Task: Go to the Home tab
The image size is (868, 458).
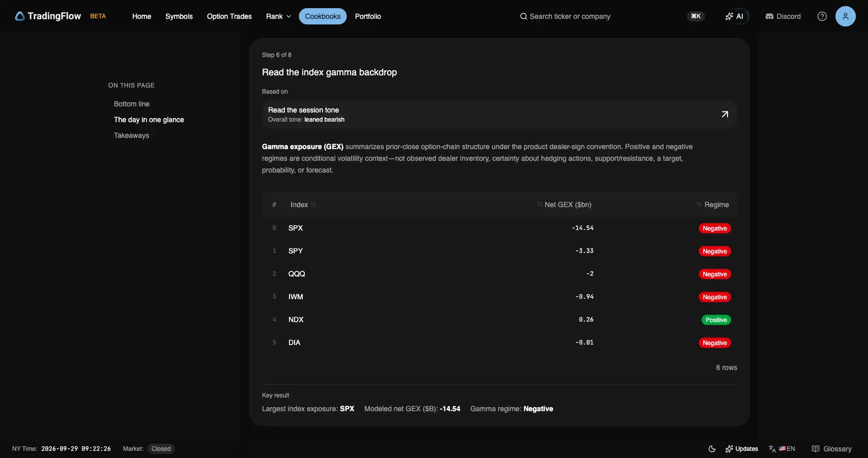Action: coord(141,16)
